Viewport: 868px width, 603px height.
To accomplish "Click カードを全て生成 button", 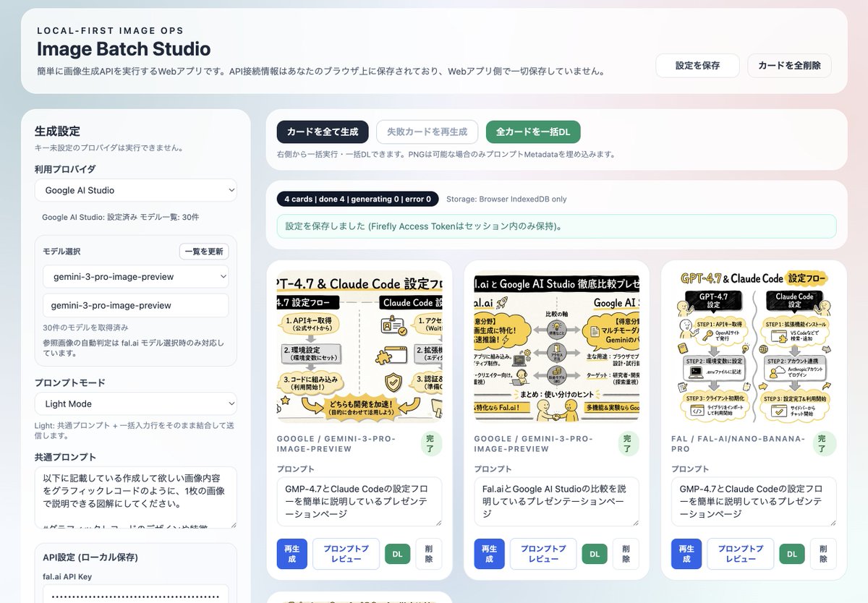I will (323, 132).
